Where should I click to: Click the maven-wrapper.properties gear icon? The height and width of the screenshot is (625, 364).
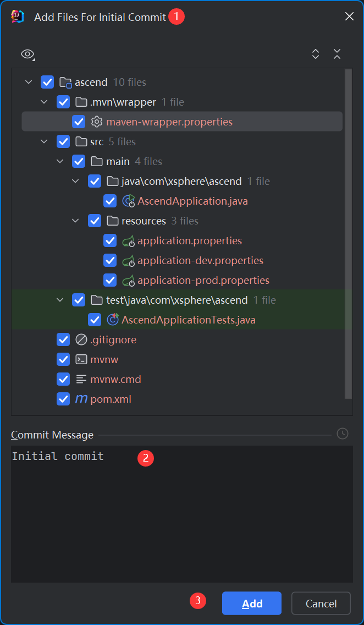click(x=97, y=122)
